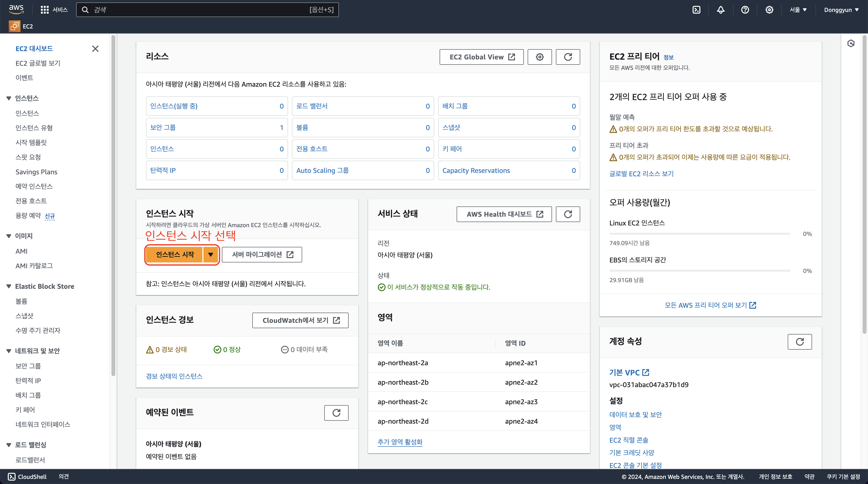Click the resources panel settings gear button

[x=540, y=57]
